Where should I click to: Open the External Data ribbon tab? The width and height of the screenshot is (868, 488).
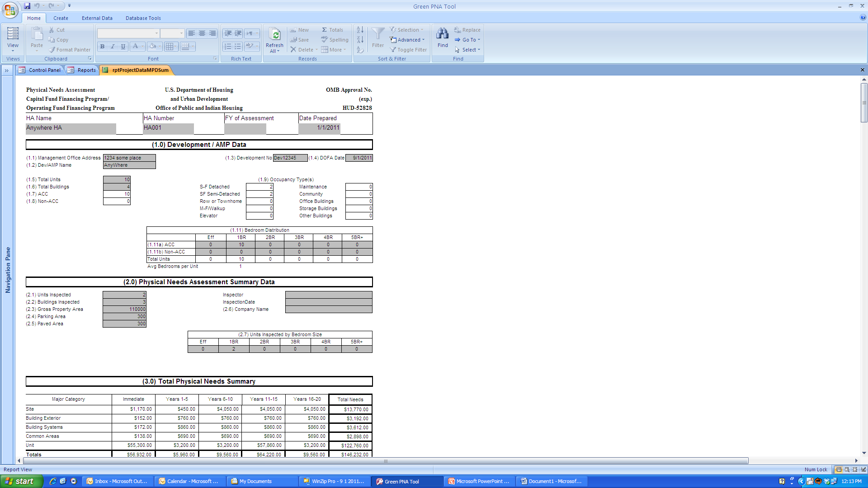tap(97, 18)
